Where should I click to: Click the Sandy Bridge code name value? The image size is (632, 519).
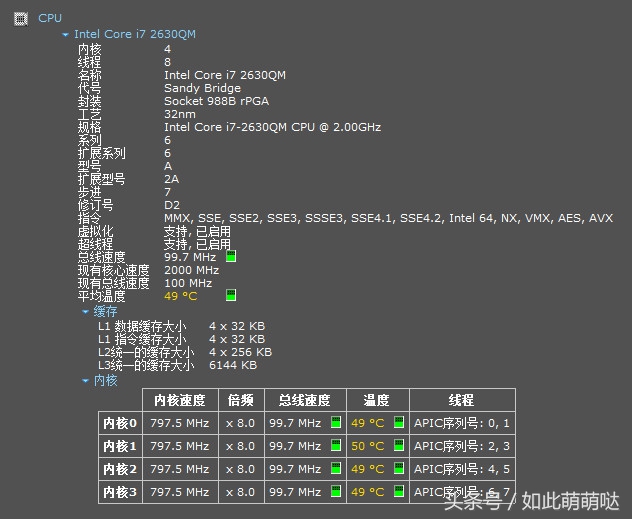tap(202, 88)
